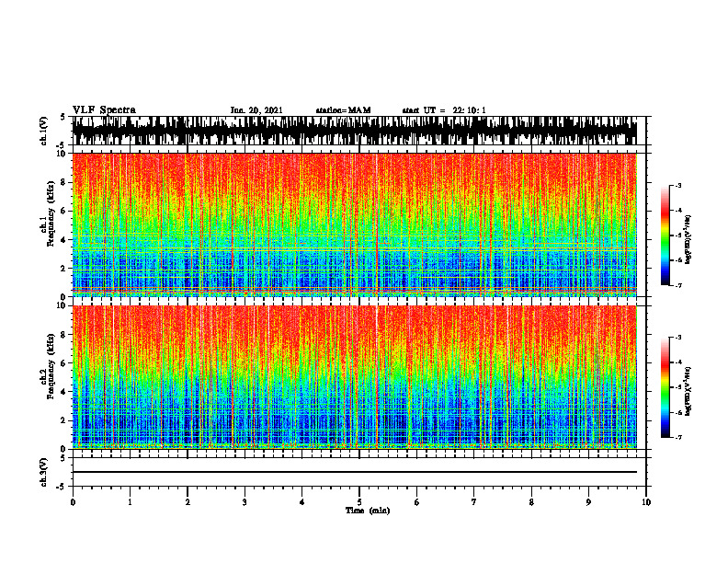Click the '5' voltage tick of ch.1(V) panel
This screenshot has width=728, height=563.
[63, 117]
